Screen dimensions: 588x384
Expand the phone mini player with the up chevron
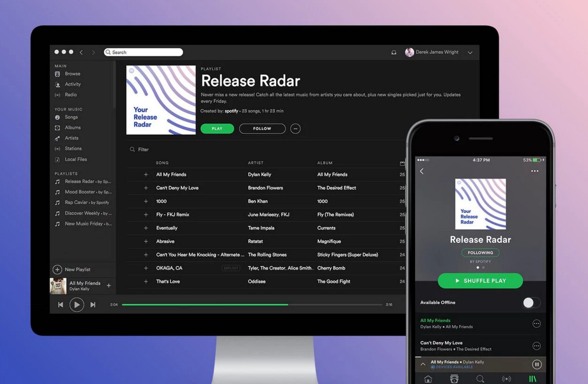(423, 364)
